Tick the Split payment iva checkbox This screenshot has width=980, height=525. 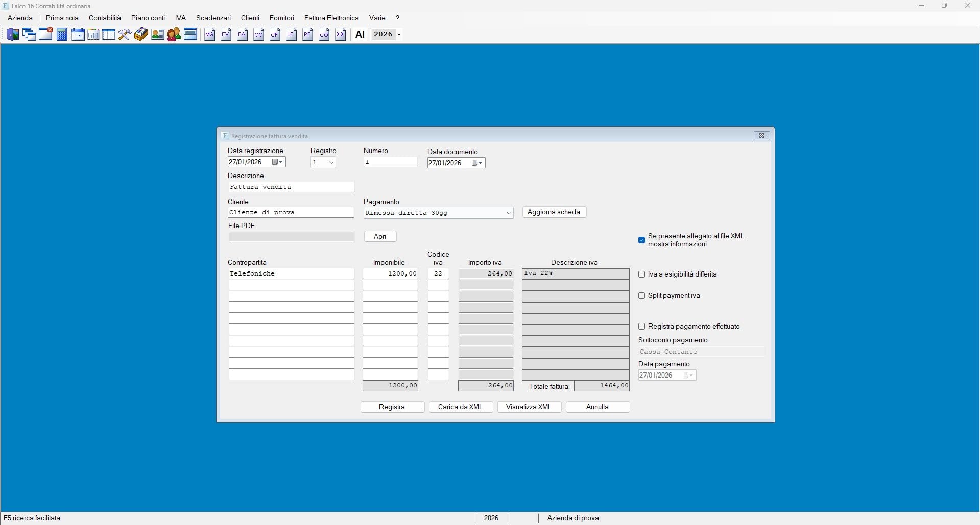click(642, 296)
